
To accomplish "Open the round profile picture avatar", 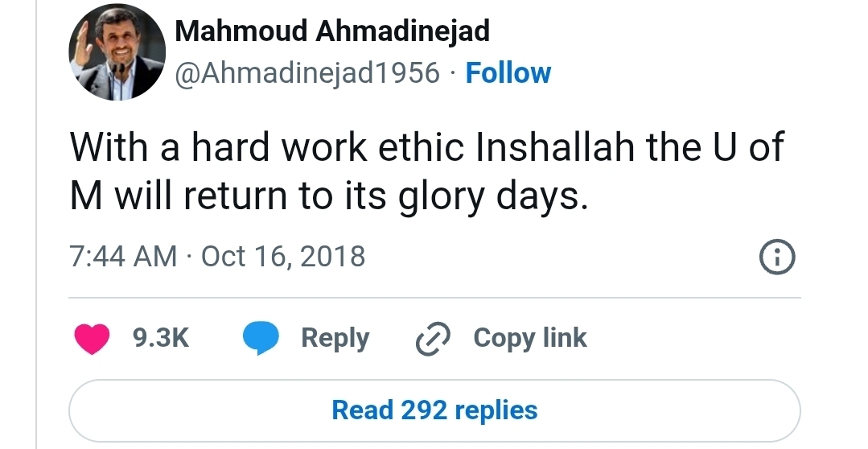I will (x=117, y=53).
